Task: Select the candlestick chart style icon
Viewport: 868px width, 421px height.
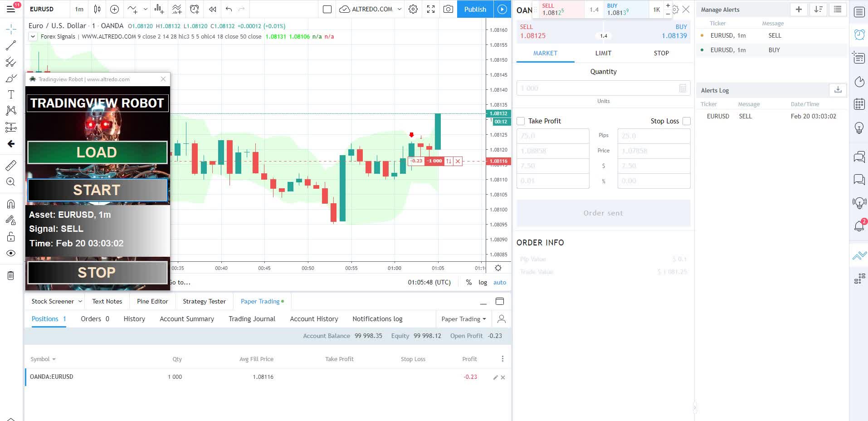Action: click(x=97, y=9)
